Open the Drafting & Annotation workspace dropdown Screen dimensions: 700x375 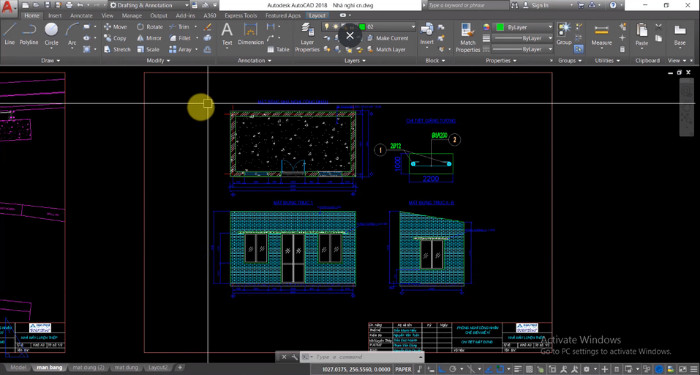pyautogui.click(x=150, y=5)
